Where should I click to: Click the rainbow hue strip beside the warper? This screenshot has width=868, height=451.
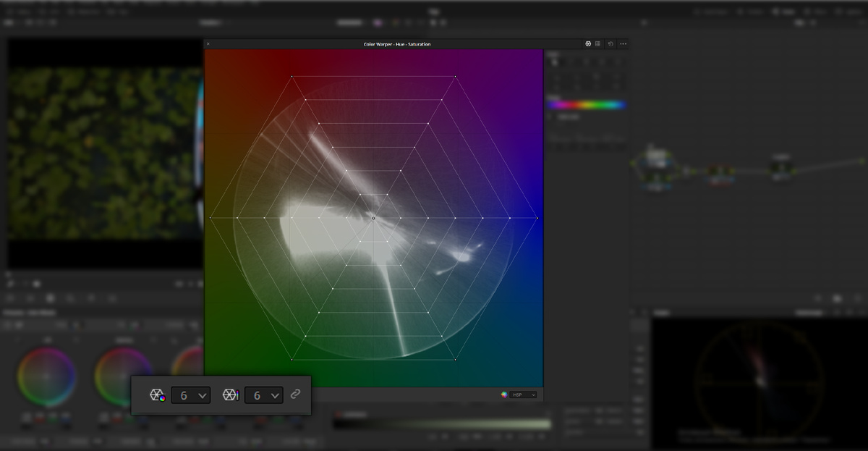[585, 105]
